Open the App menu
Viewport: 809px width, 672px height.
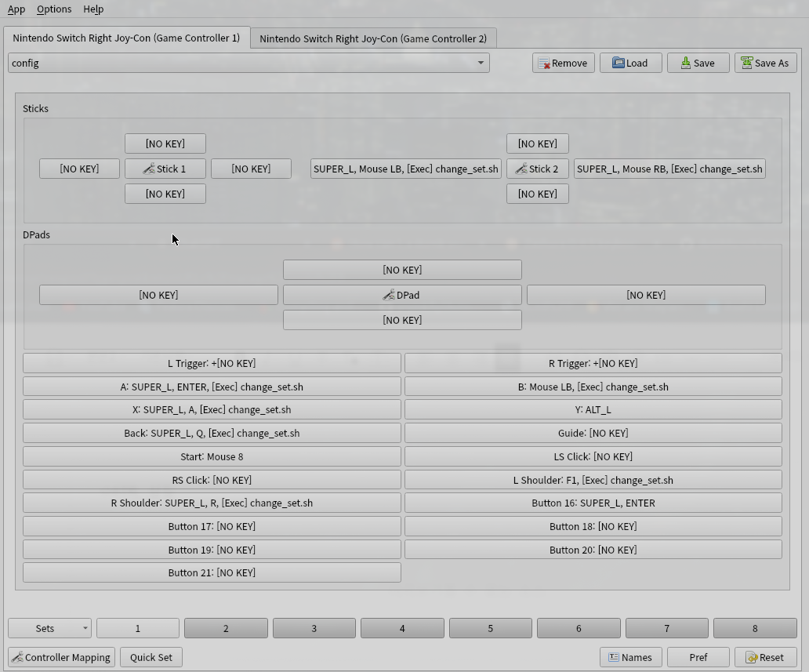click(x=16, y=9)
